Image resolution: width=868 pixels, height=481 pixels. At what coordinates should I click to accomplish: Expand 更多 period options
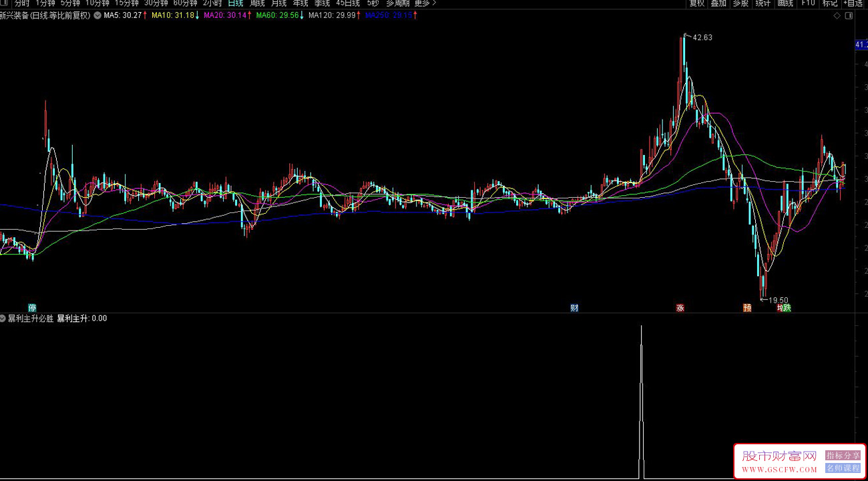(x=425, y=3)
